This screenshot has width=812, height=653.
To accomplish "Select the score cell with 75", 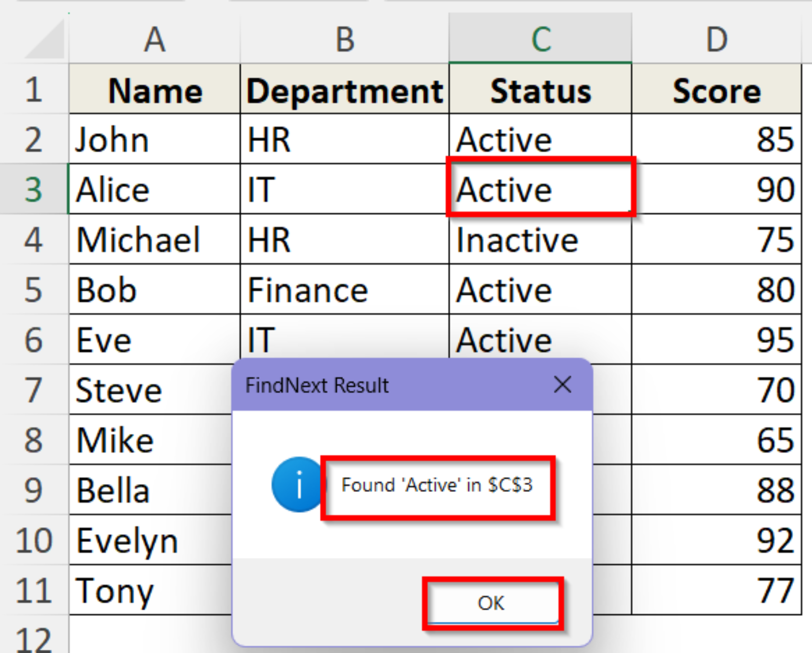I will [716, 239].
